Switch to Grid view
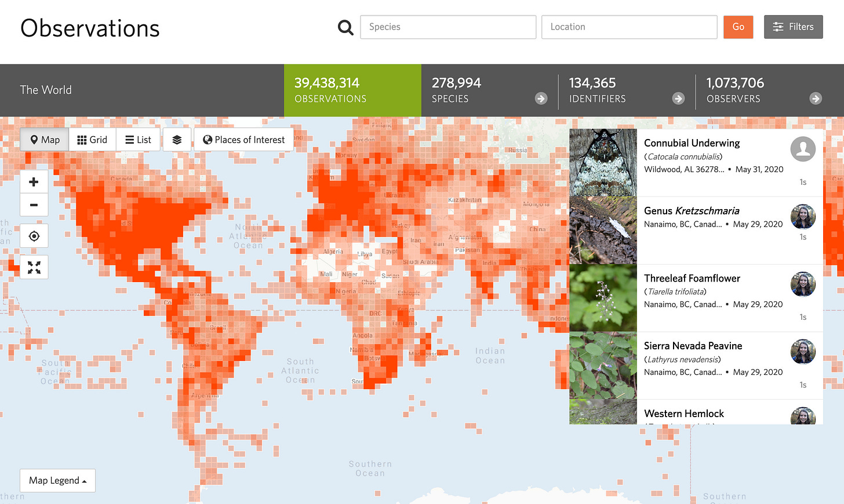 pos(92,139)
